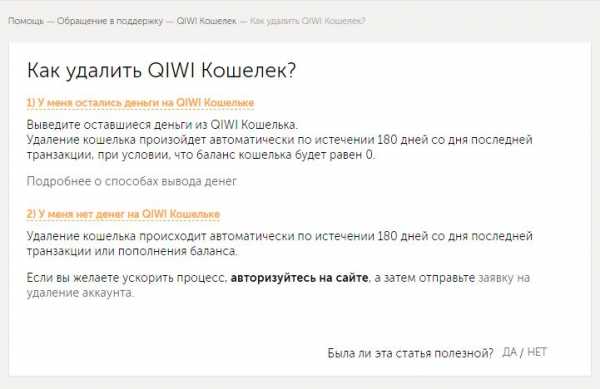Click the bold авторизуйтесь на сайте text
The width and height of the screenshot is (600, 389).
(299, 278)
